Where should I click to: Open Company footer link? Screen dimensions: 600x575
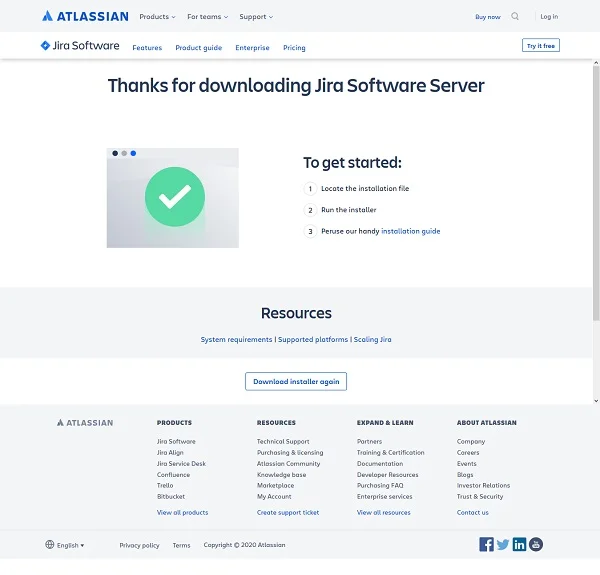(471, 441)
